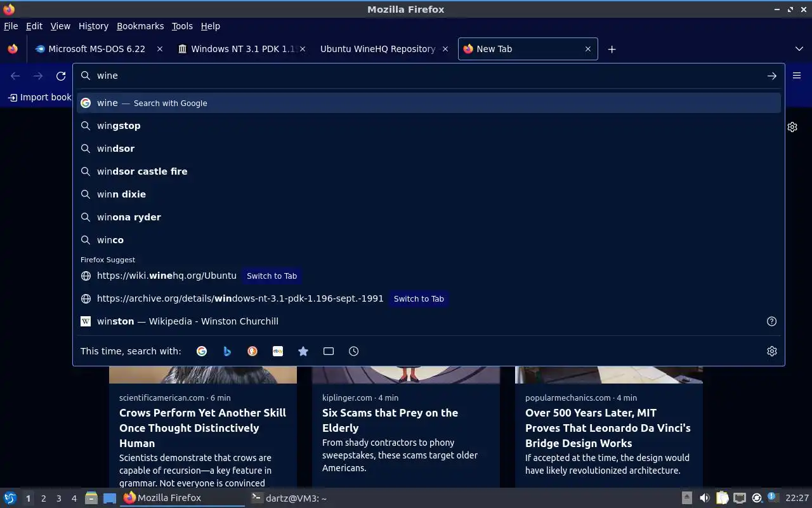Image resolution: width=812 pixels, height=508 pixels.
Task: Open the Tools menu
Action: point(182,26)
